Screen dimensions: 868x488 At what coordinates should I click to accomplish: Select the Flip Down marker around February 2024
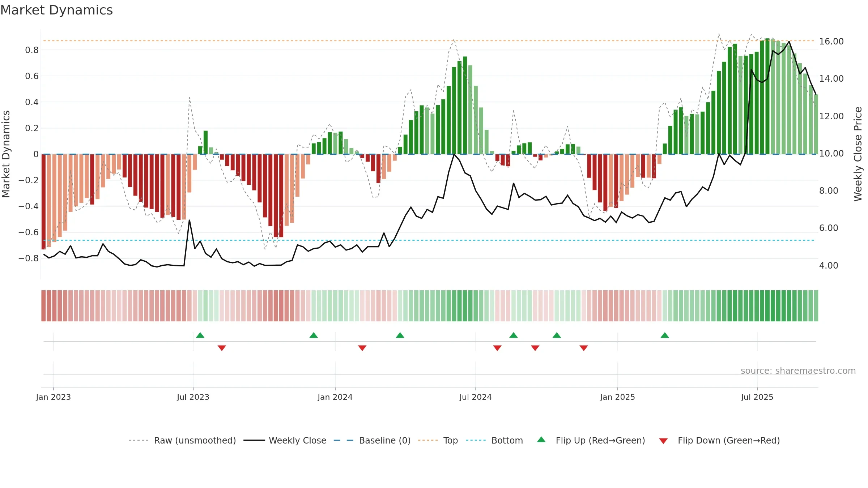[362, 348]
